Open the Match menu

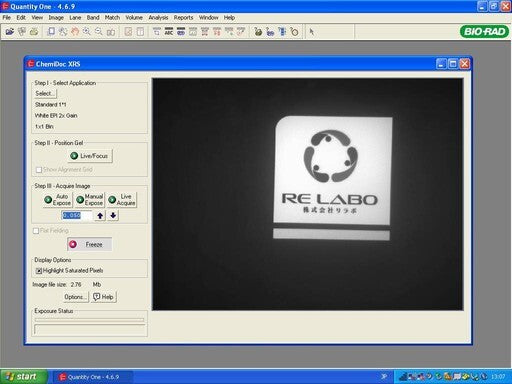click(x=112, y=17)
